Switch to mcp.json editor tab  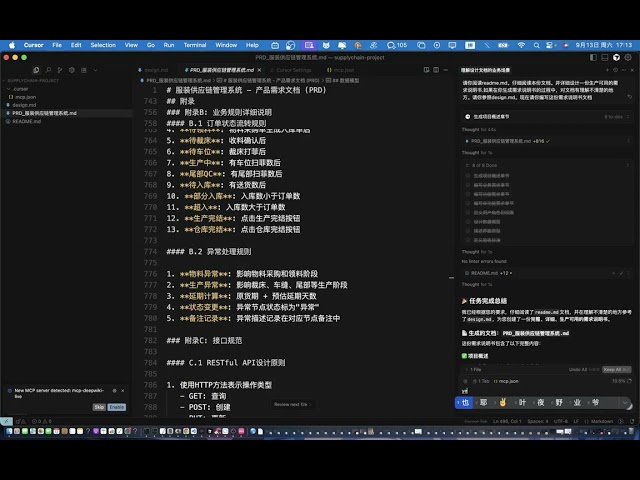coord(340,70)
